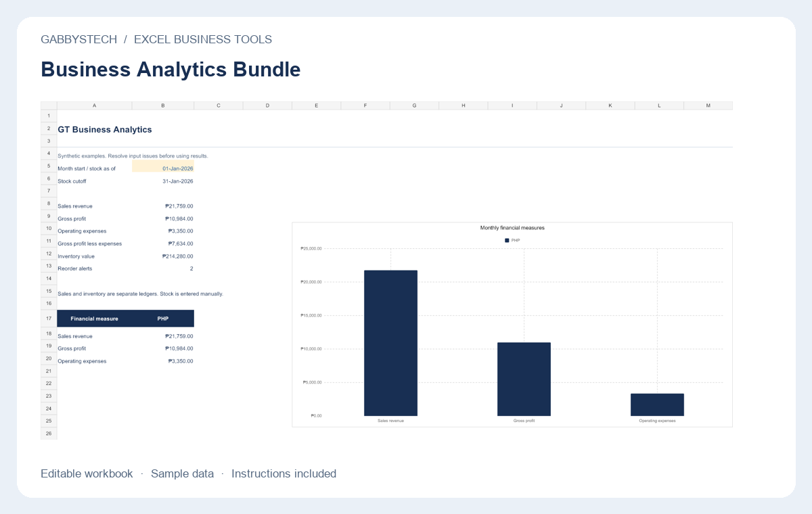Select row 17 header
The image size is (812, 514).
[x=49, y=318]
